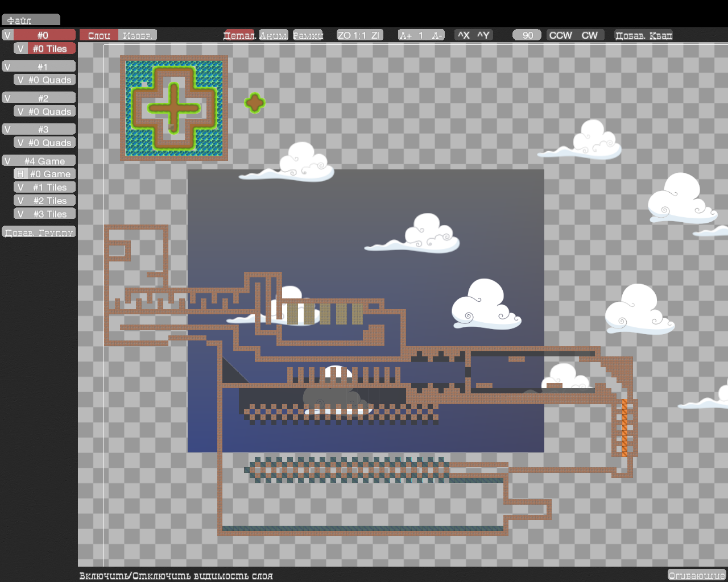Select #0 Quads layer under group #3
The width and height of the screenshot is (728, 582).
click(x=51, y=143)
